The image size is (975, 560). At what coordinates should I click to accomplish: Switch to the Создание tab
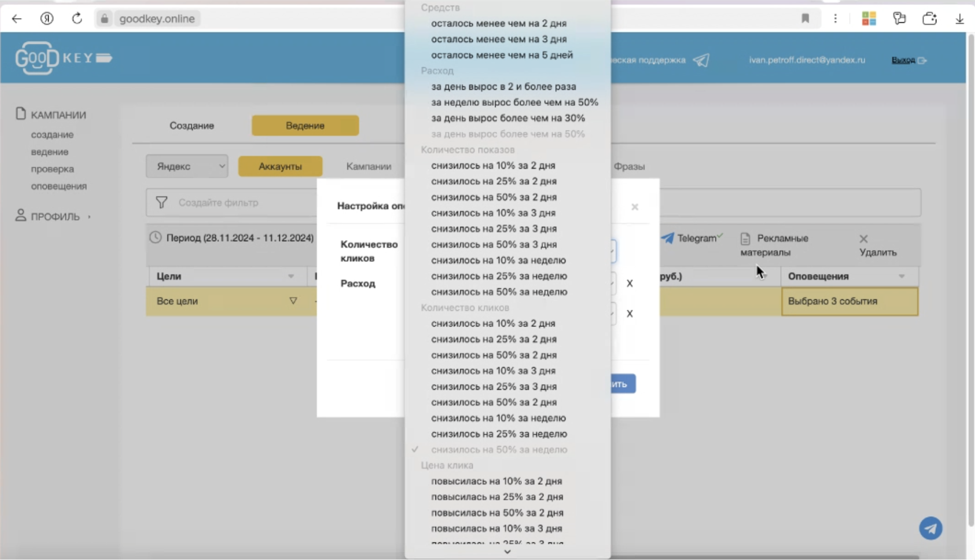(192, 125)
